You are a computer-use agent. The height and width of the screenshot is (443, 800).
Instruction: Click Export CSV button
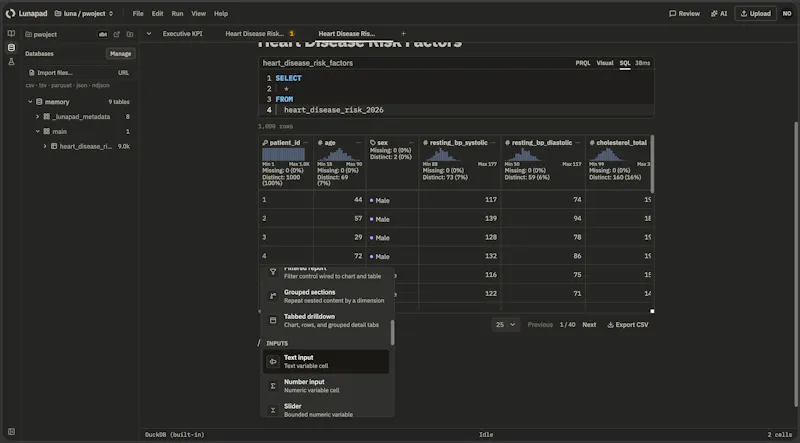tap(628, 325)
